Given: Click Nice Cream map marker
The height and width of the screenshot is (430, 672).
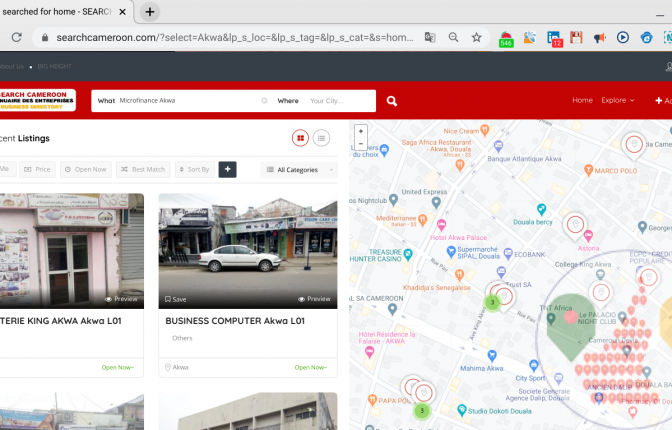Looking at the screenshot, I should (x=484, y=129).
